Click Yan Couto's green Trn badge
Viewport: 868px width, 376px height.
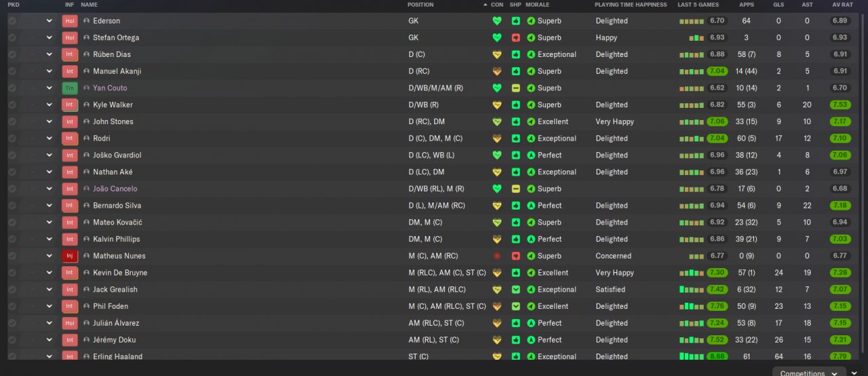click(x=70, y=88)
